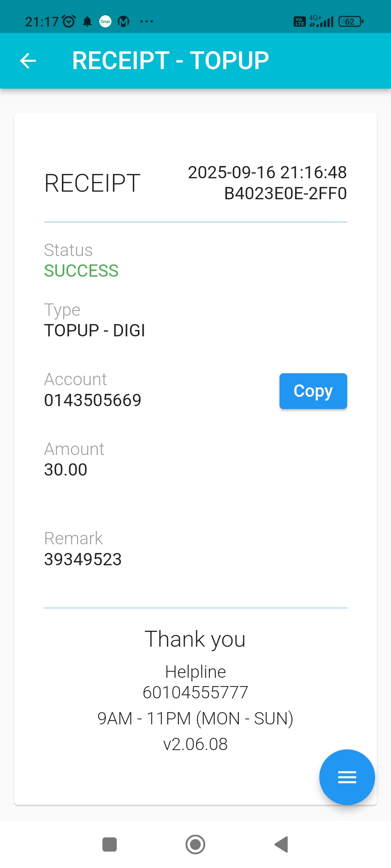The height and width of the screenshot is (868, 391).
Task: Tap the three-dots notification overflow icon
Action: pos(147,22)
